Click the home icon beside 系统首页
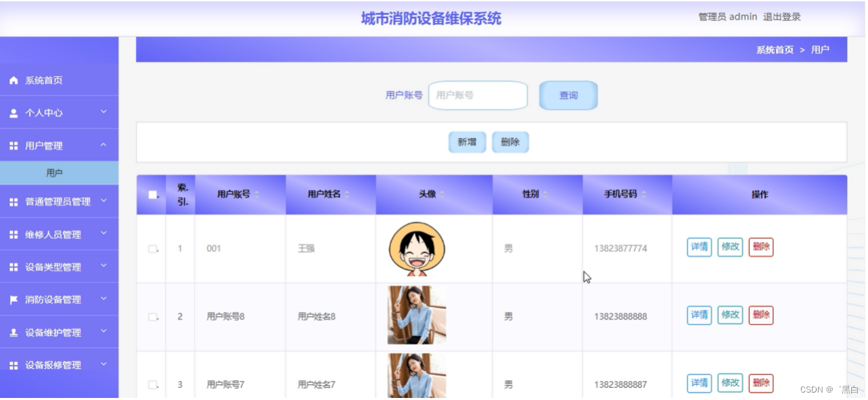Viewport: 868px width, 400px height. point(14,81)
